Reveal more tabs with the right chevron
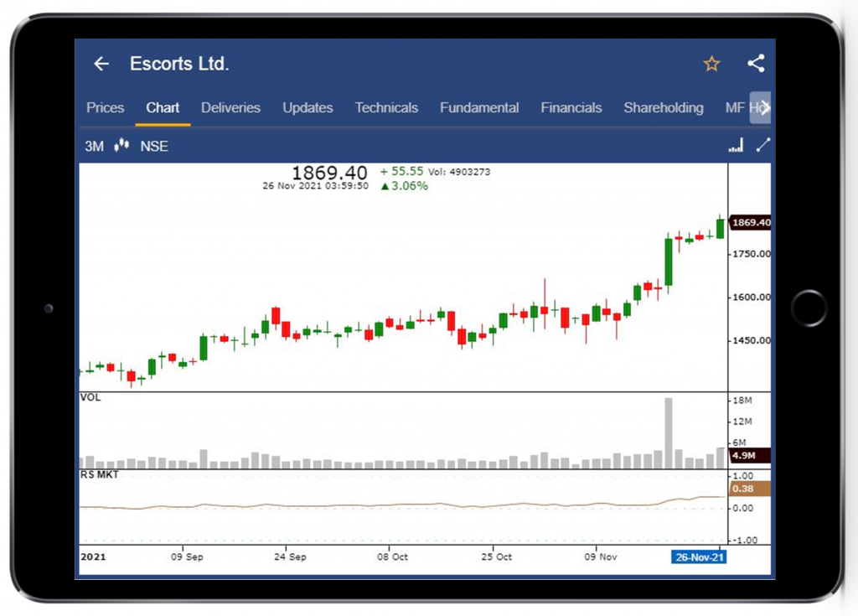 click(762, 108)
